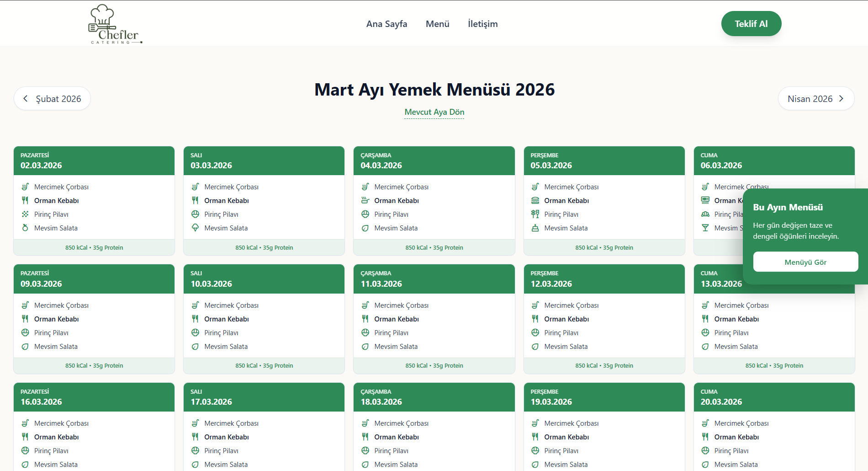This screenshot has height=471, width=868.
Task: Click the date 16.03.2026 header
Action: (x=94, y=397)
